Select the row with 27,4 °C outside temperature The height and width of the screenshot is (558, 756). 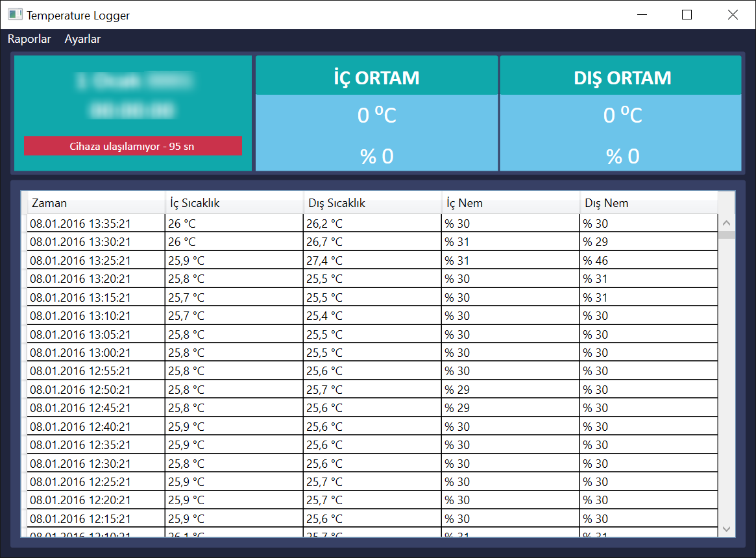click(x=372, y=261)
